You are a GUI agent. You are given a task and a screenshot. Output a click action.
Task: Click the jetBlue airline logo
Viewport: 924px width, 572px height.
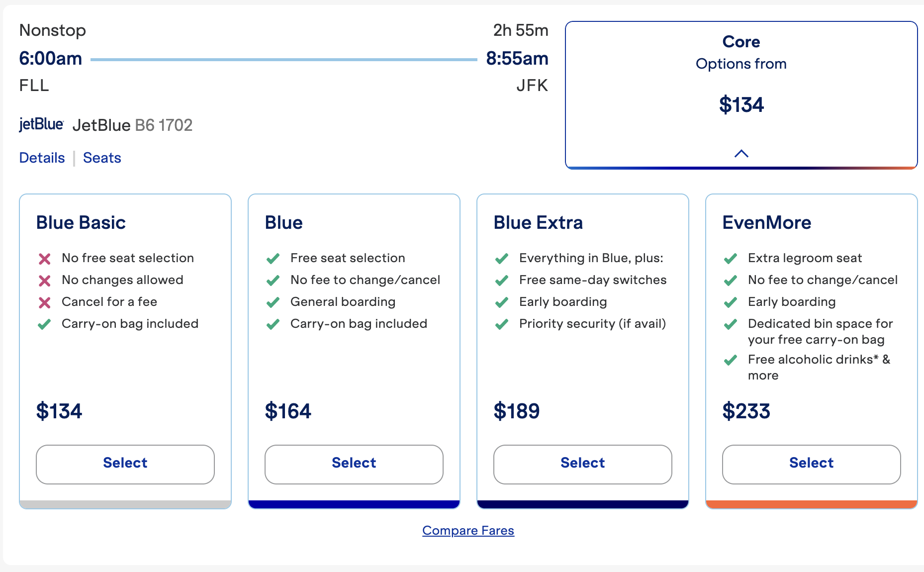click(x=42, y=124)
